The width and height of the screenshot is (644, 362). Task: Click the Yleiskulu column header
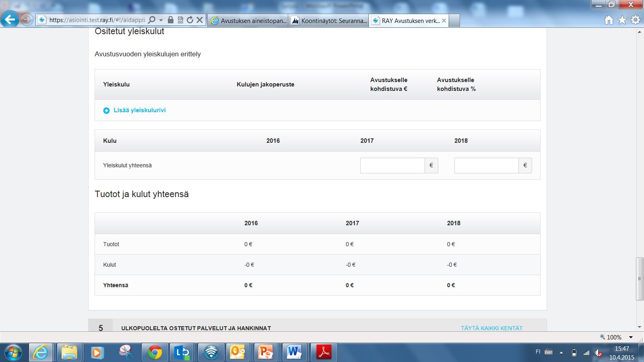pos(116,84)
